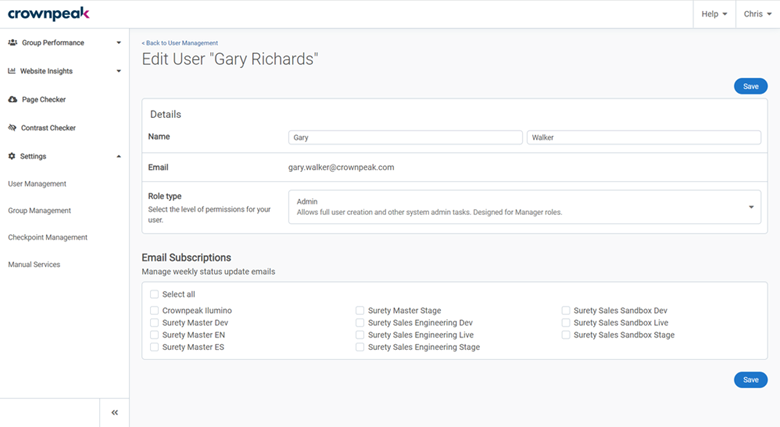
Task: Check the Surety Master EN checkbox
Action: tap(154, 335)
